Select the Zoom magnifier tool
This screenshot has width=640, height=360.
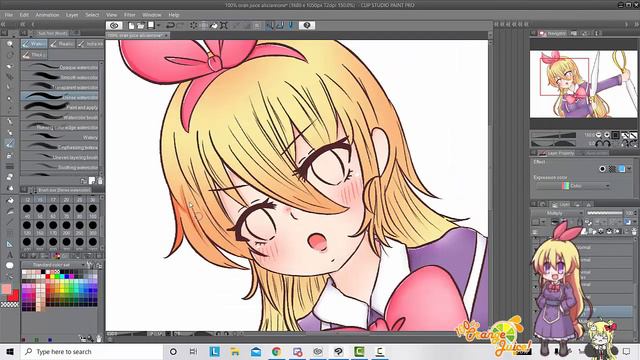pyautogui.click(x=10, y=44)
